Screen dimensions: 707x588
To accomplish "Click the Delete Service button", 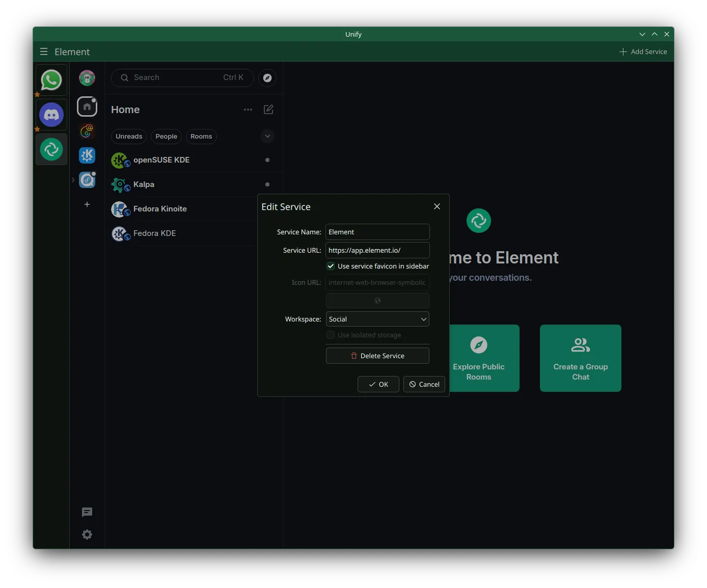I will [x=377, y=356].
